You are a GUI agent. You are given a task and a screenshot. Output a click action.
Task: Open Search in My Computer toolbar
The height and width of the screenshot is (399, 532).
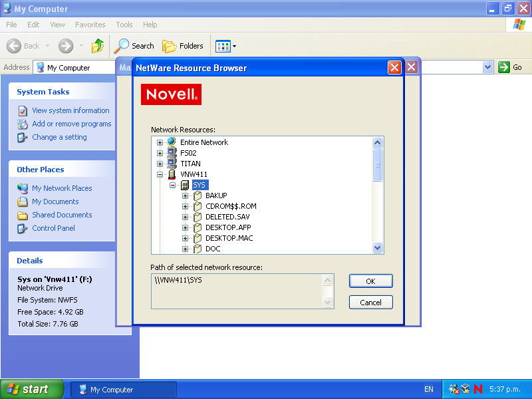(134, 46)
